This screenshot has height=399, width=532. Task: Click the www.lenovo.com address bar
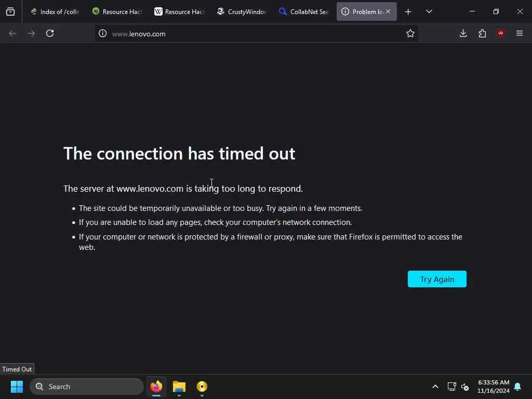(x=256, y=34)
